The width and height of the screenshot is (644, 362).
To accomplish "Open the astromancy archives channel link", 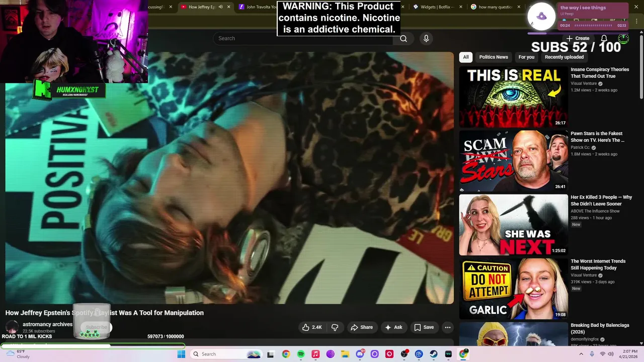I will pos(47,324).
